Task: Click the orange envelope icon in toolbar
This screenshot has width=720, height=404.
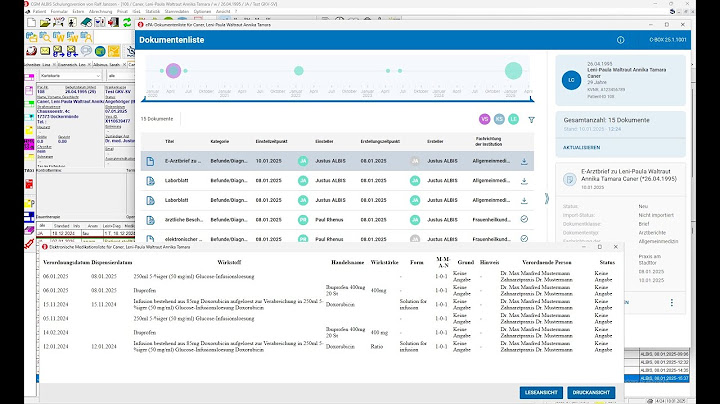Action: pos(113,51)
